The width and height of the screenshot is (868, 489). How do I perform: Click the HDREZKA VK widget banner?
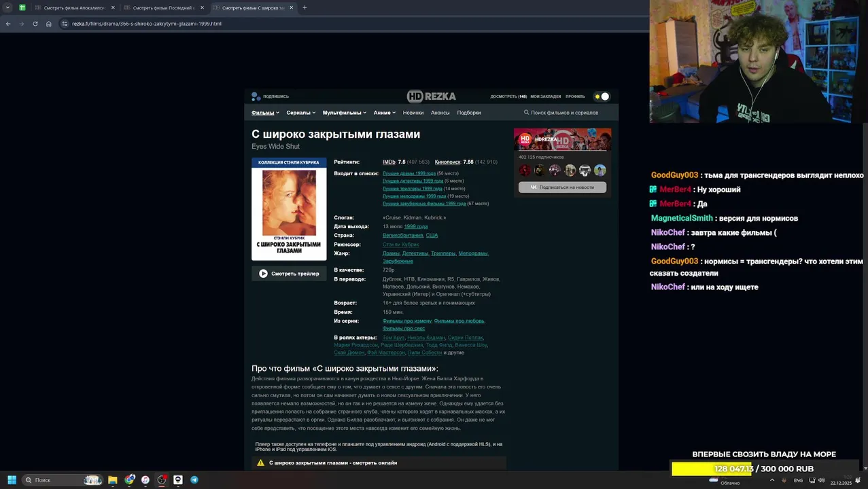pos(562,139)
